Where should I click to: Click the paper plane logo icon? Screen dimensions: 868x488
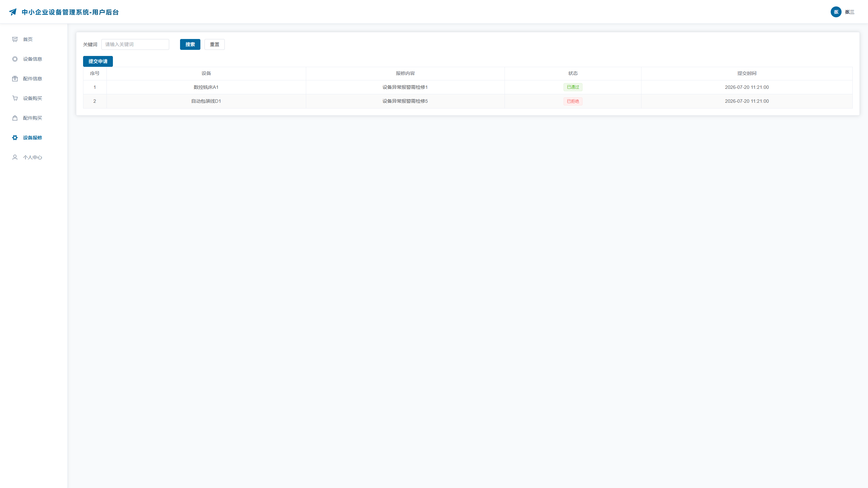click(13, 12)
